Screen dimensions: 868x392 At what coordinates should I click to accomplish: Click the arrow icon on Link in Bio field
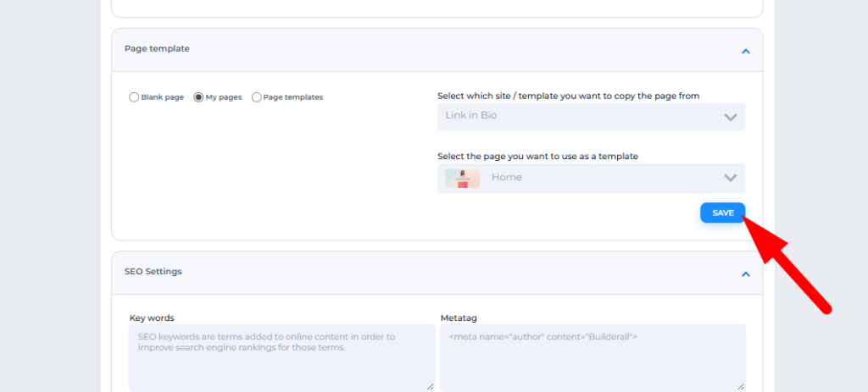pos(731,118)
